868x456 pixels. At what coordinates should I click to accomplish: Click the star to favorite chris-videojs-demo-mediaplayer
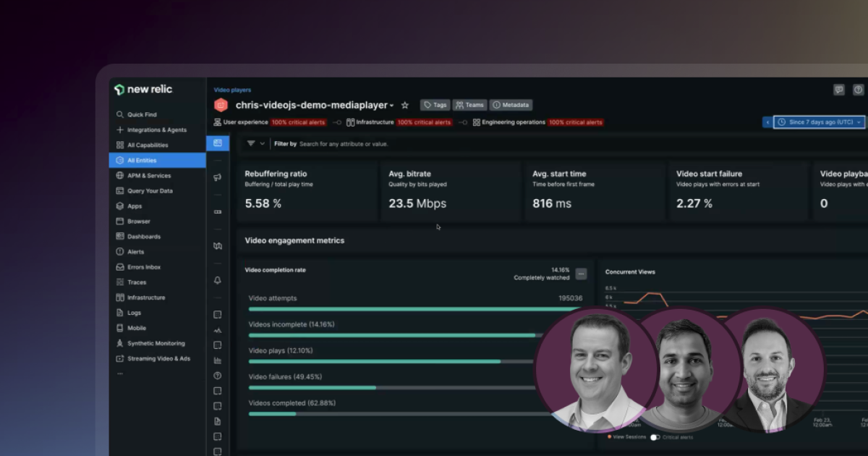point(405,105)
